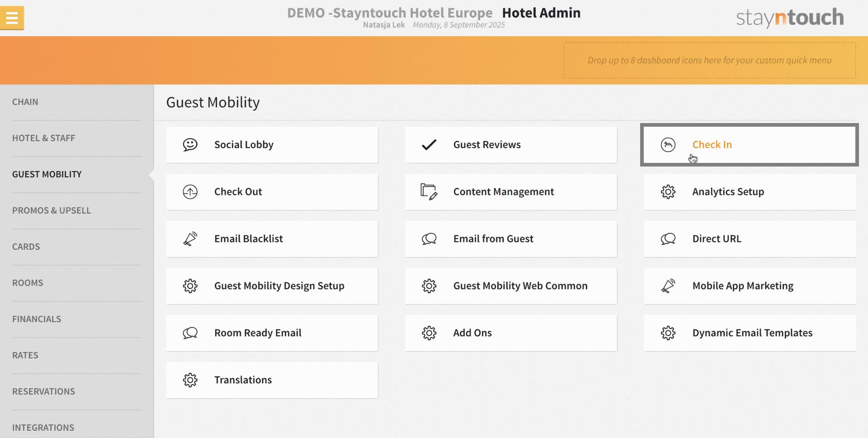The height and width of the screenshot is (438, 868).
Task: Click the Check Out upload arrow icon
Action: pyautogui.click(x=190, y=191)
